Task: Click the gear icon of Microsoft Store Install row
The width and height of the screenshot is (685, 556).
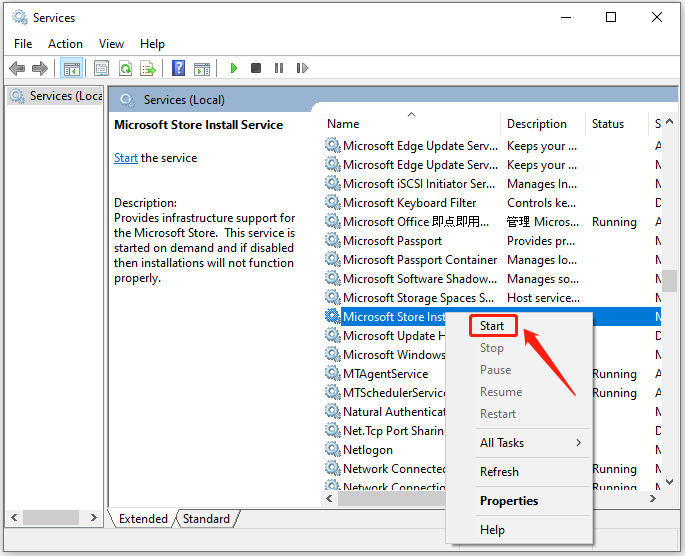Action: pos(332,316)
